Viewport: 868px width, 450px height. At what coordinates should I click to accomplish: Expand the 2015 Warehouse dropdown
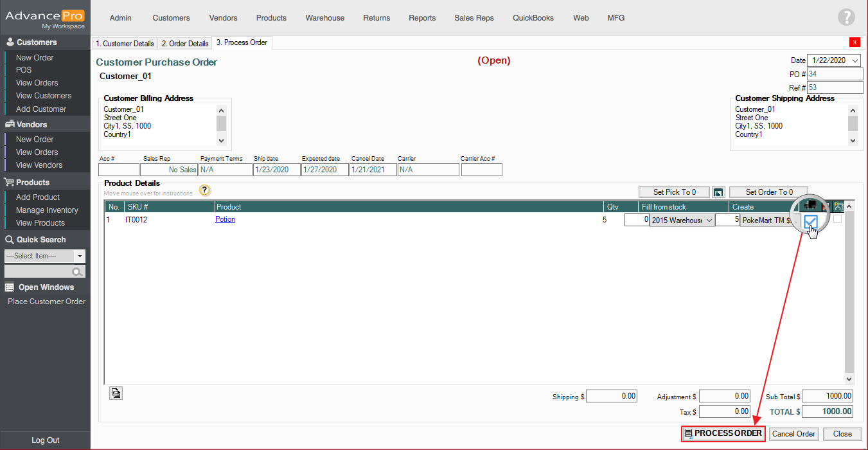point(709,221)
